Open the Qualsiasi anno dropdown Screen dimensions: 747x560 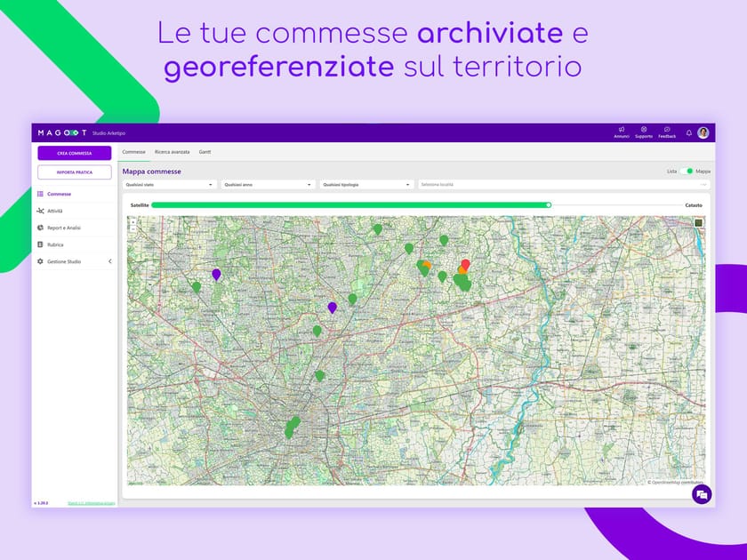click(268, 183)
